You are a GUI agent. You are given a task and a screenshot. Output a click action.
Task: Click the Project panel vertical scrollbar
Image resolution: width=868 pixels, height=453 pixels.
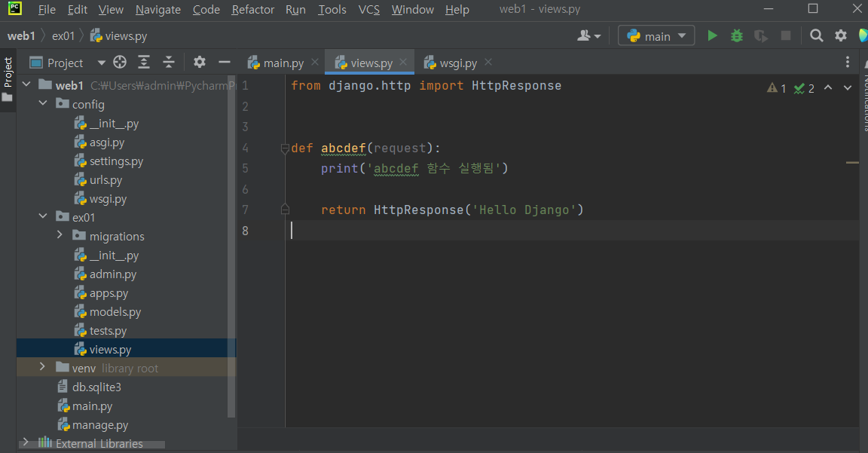click(x=231, y=246)
